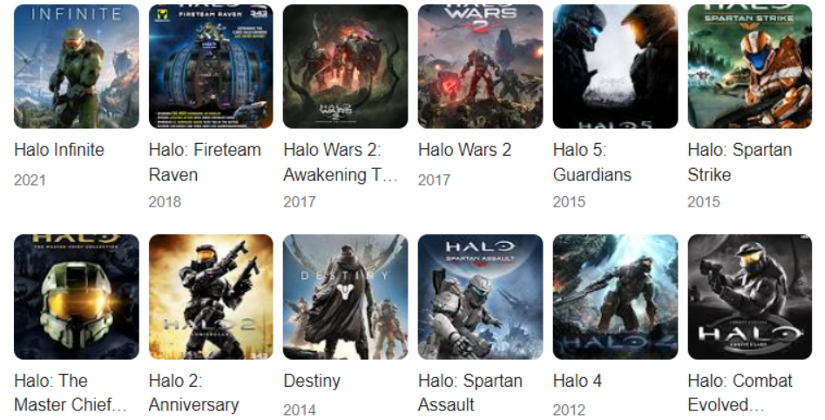The width and height of the screenshot is (825, 420).
Task: Follow the Halo 2: Anniversary title link
Action: (194, 393)
